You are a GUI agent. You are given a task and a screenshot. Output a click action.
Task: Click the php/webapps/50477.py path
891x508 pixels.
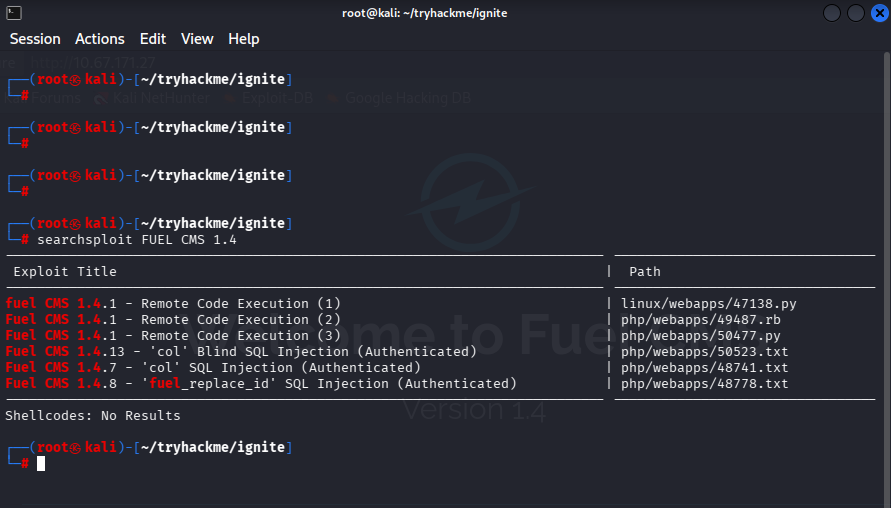tap(701, 335)
